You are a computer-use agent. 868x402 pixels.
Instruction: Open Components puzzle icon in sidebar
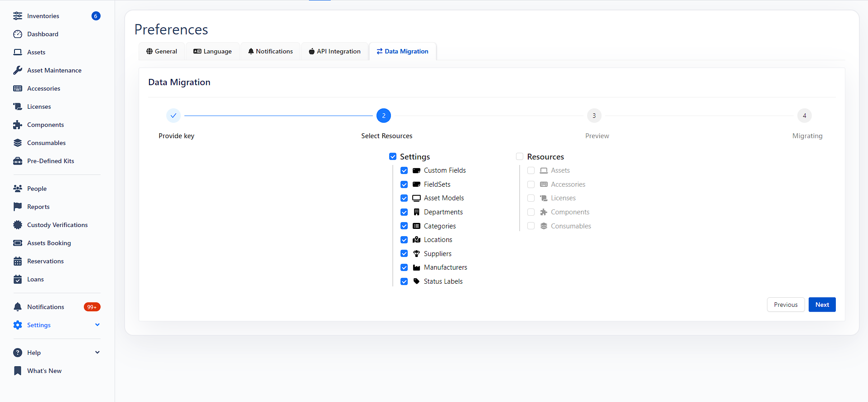18,125
